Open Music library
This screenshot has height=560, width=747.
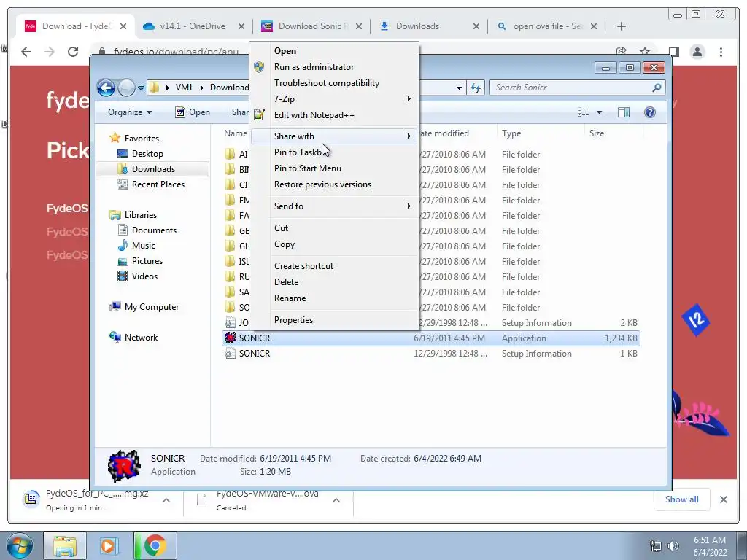144,246
